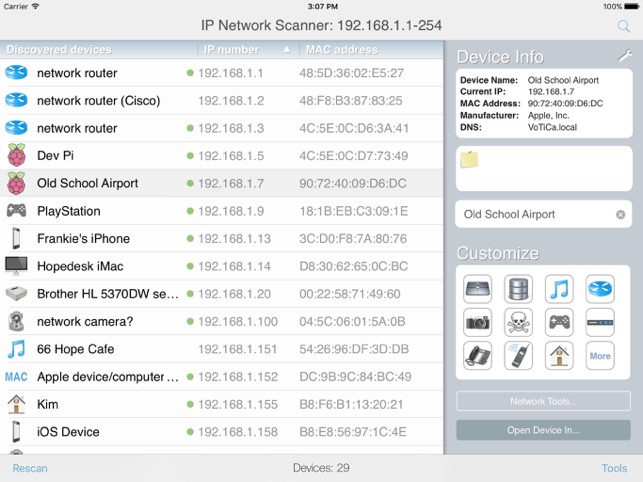Click the Apple, Inc. manufacturer value
Image resolution: width=643 pixels, height=482 pixels.
548,116
